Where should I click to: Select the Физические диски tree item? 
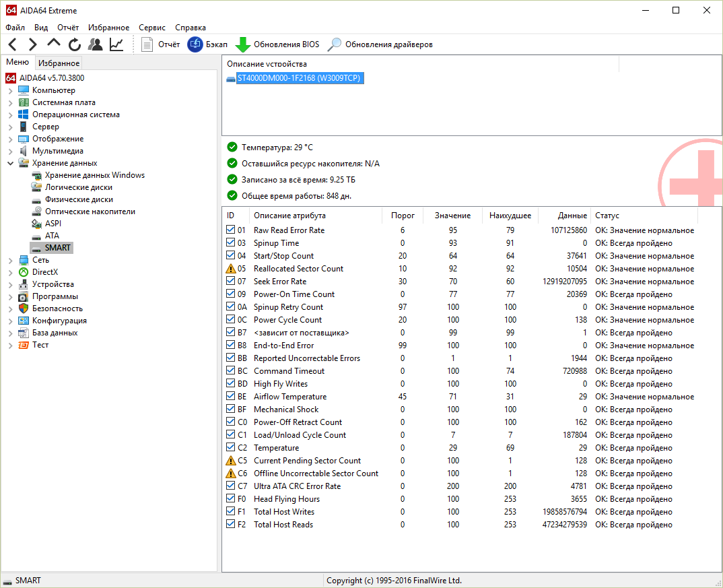pyautogui.click(x=79, y=199)
